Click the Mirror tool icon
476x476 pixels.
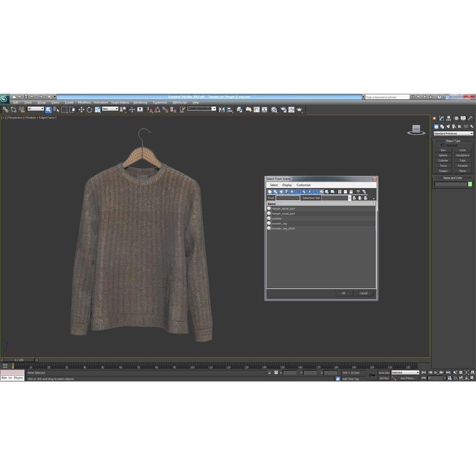[222, 110]
